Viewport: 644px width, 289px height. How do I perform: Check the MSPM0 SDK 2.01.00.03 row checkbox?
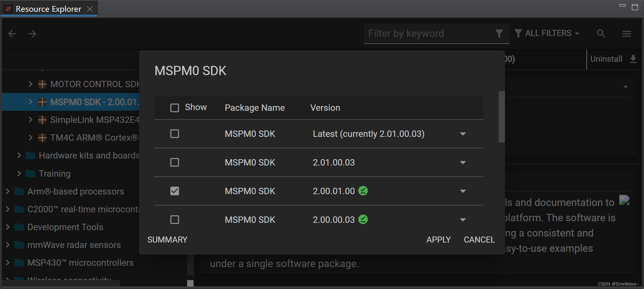coord(175,162)
